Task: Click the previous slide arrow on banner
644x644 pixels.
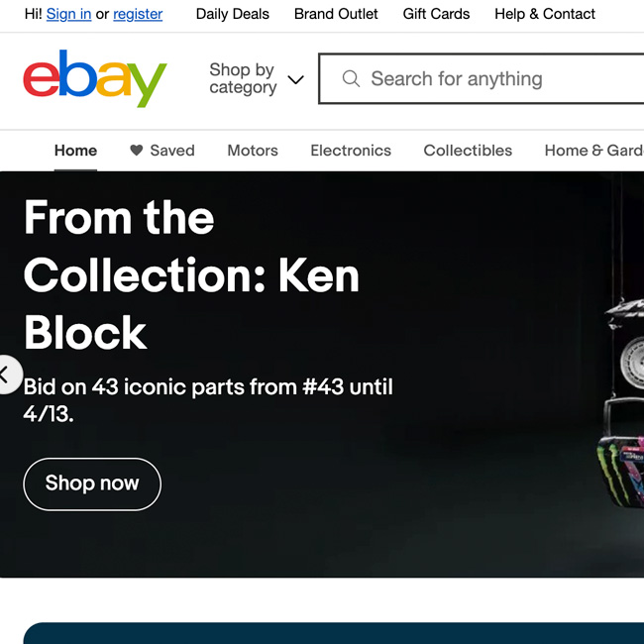Action: [6, 375]
